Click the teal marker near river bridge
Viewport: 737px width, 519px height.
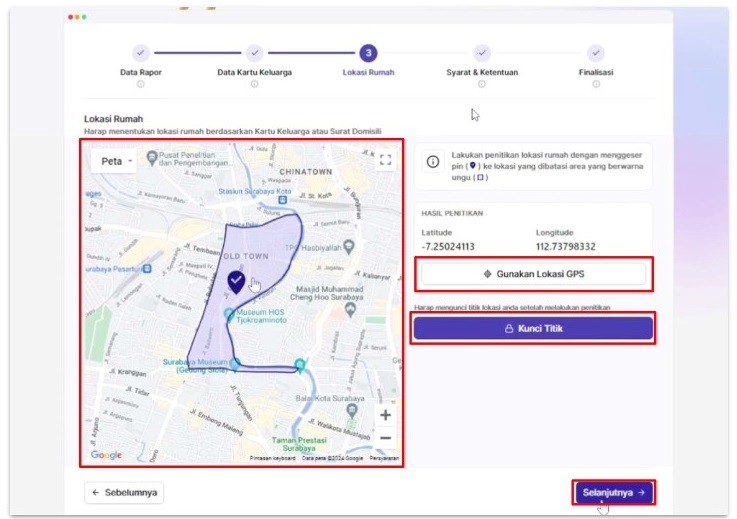[x=299, y=365]
